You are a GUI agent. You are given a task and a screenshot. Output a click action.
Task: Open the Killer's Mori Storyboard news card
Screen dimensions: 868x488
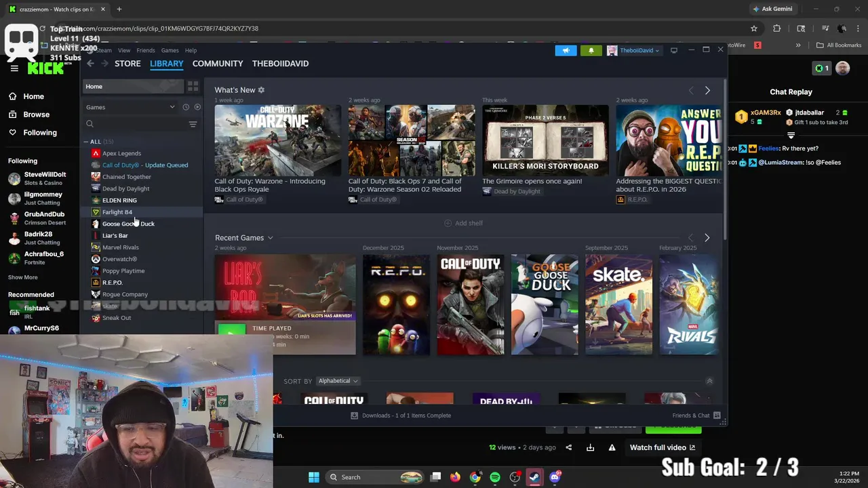pos(545,140)
